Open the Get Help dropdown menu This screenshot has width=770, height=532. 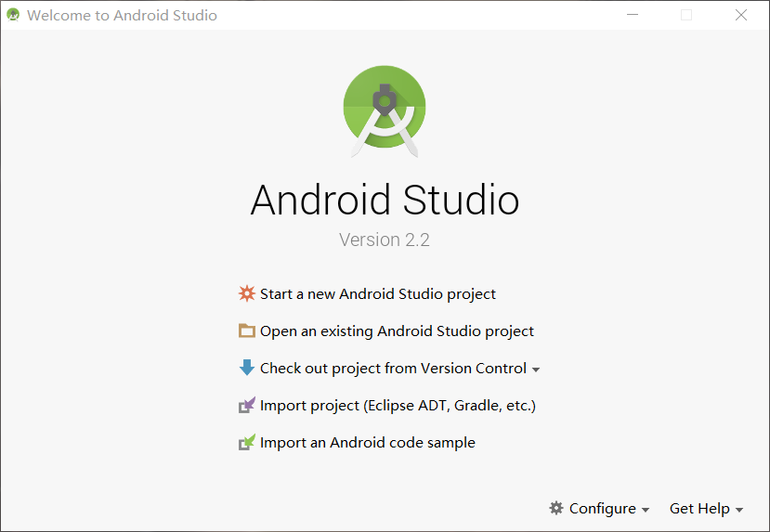click(x=706, y=509)
